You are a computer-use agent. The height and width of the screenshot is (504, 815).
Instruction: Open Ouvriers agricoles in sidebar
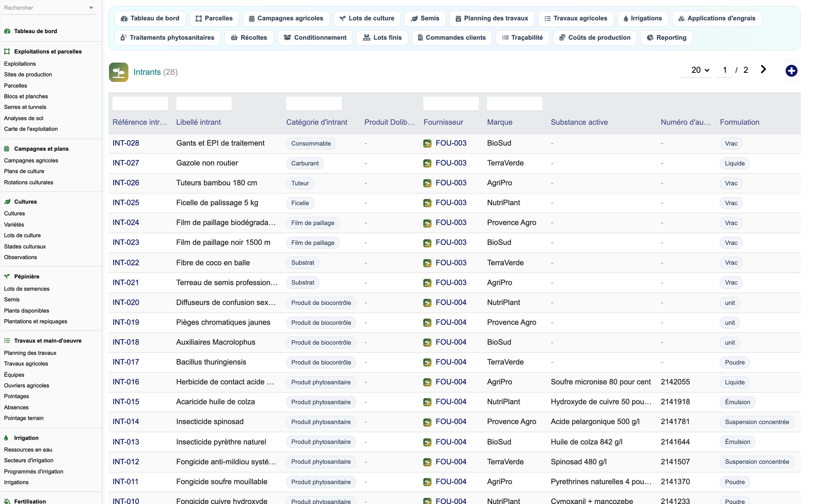26,386
